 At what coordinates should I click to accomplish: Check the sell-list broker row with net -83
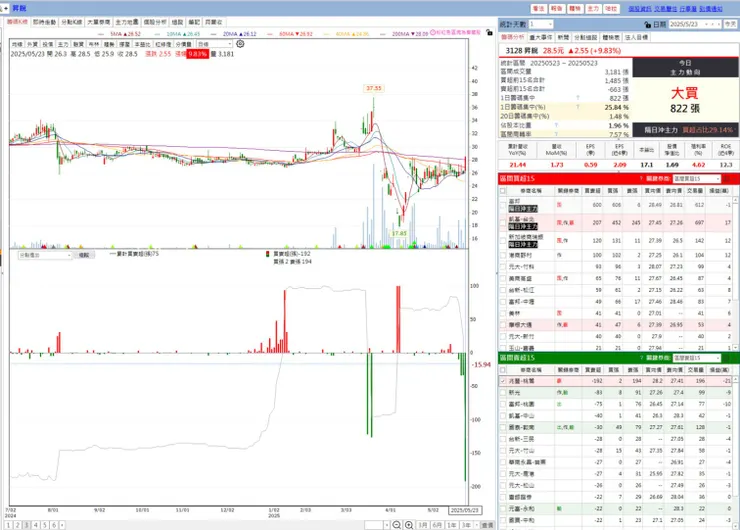pyautogui.click(x=503, y=393)
